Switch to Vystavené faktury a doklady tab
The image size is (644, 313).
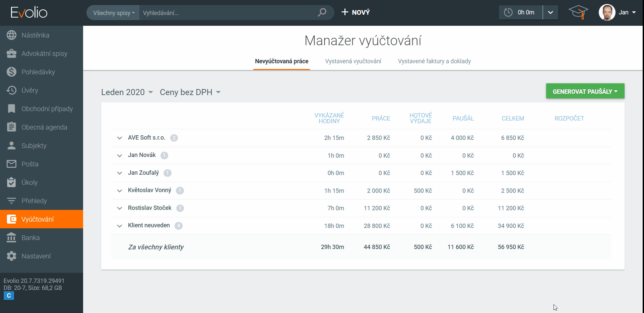[434, 61]
